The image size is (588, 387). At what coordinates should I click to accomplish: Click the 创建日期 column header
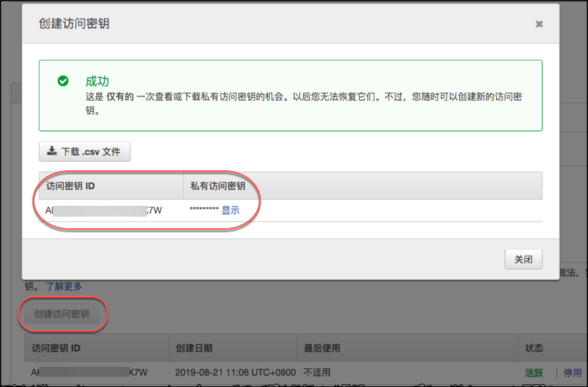pos(194,348)
